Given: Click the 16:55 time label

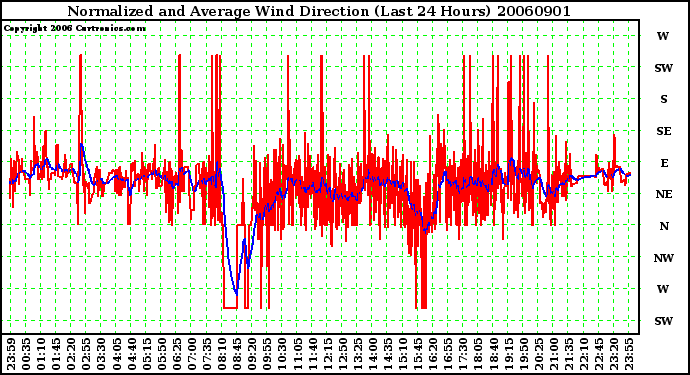Looking at the screenshot, I should (448, 354).
